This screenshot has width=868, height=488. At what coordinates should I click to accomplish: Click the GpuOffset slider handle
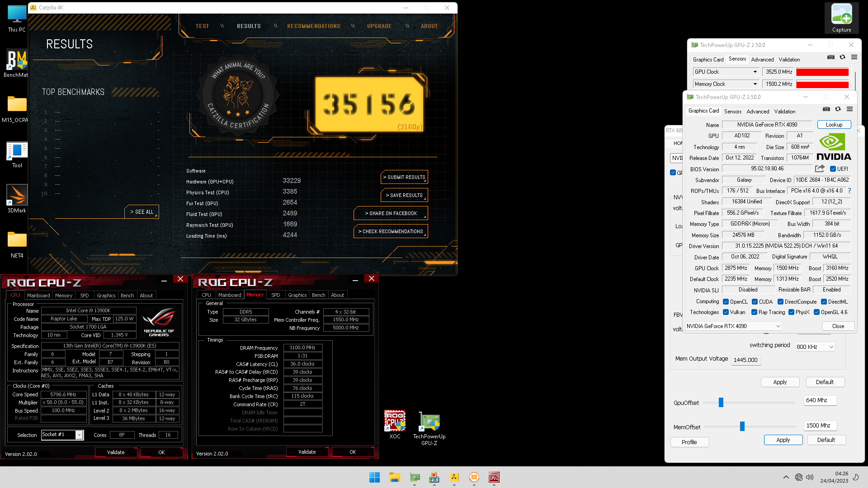pos(721,402)
